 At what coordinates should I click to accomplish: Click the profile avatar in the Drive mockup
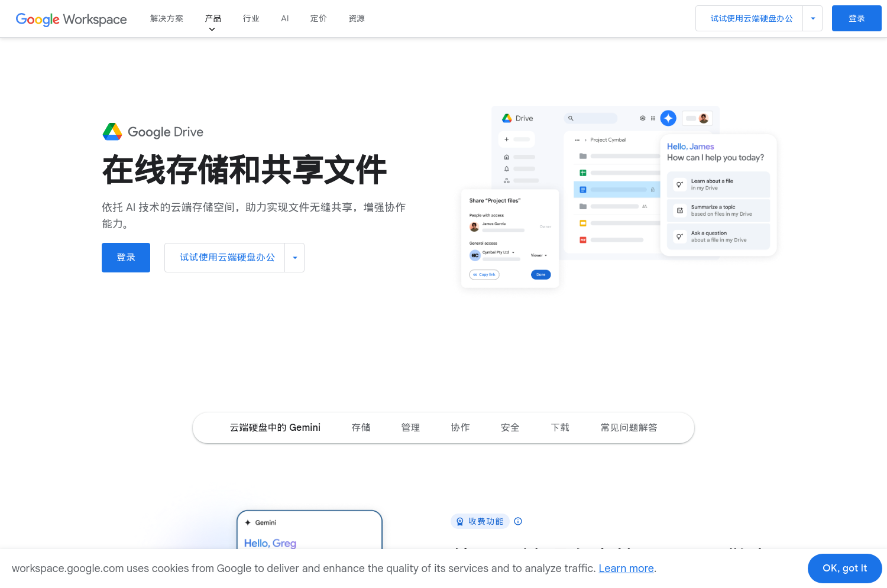tap(703, 118)
